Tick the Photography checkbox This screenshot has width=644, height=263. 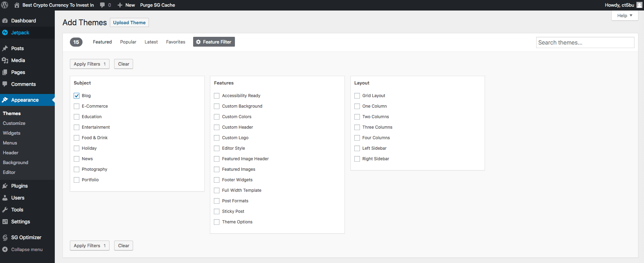coord(77,169)
